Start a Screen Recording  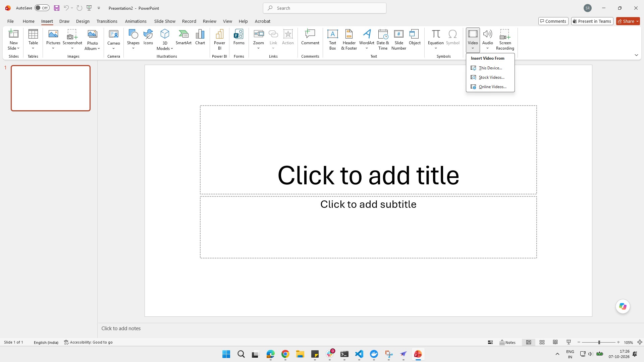click(505, 40)
